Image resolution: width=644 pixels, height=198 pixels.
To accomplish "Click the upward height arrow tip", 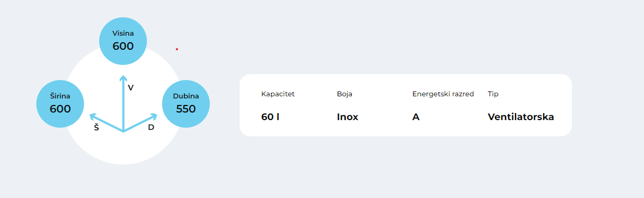I will pyautogui.click(x=123, y=77).
